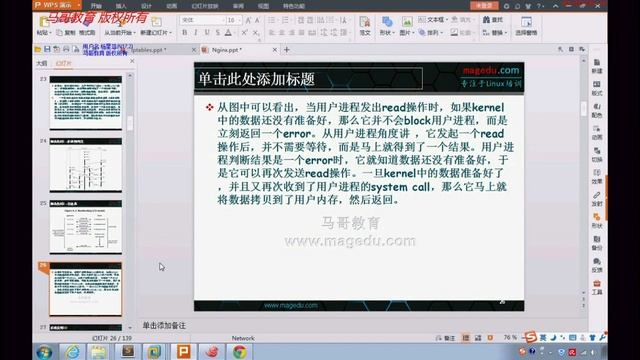Toggle subscript formatting
Viewport: 640px width, 360px height.
coord(256,32)
